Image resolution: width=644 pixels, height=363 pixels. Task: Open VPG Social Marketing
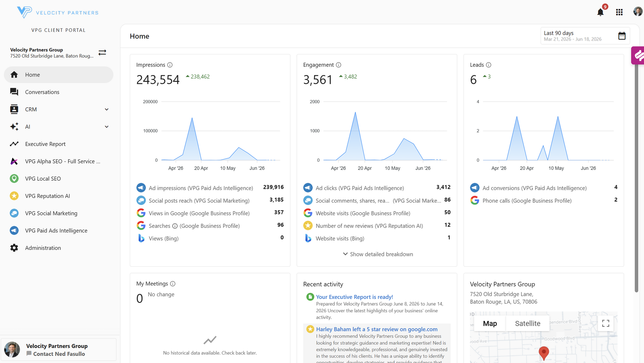59,213
